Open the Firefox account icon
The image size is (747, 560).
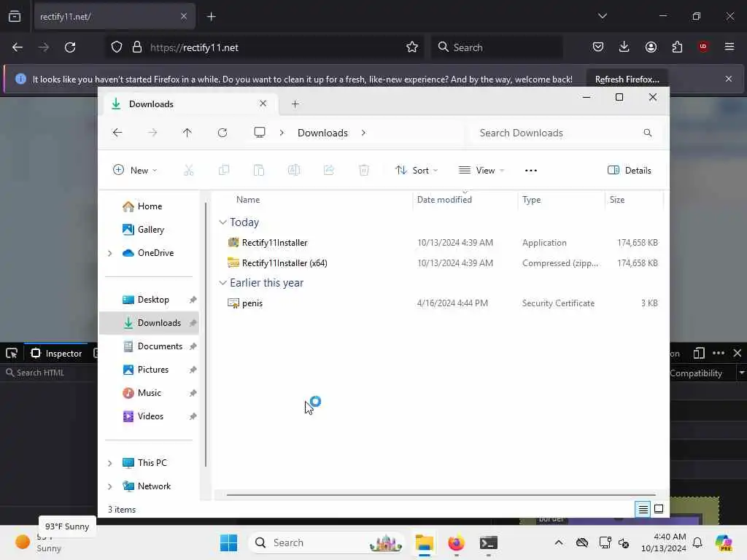[651, 47]
